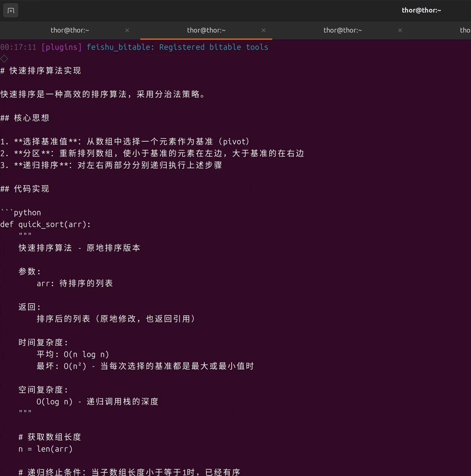Switch to the partially visible fourth tab
This screenshot has width=471, height=476.
(465, 30)
